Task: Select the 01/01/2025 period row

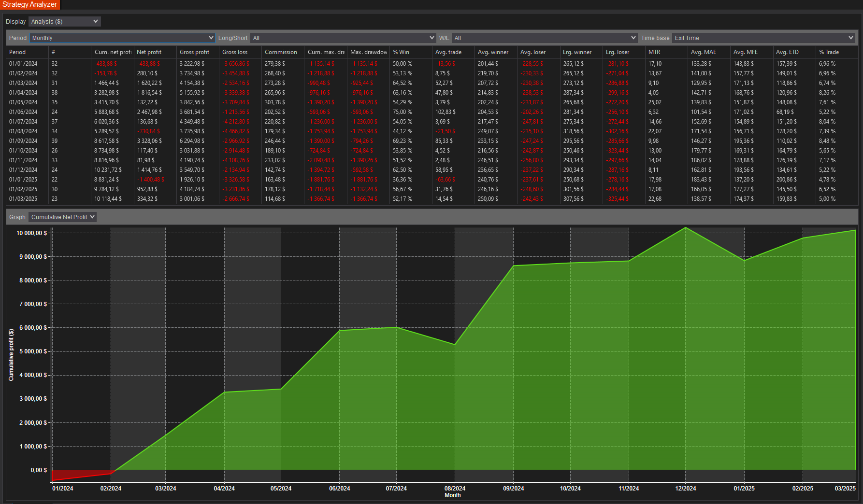Action: pyautogui.click(x=432, y=180)
